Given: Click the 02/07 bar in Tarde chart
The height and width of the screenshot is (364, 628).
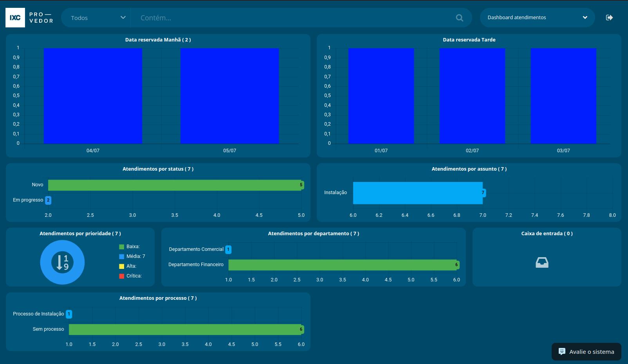Looking at the screenshot, I should (472, 96).
